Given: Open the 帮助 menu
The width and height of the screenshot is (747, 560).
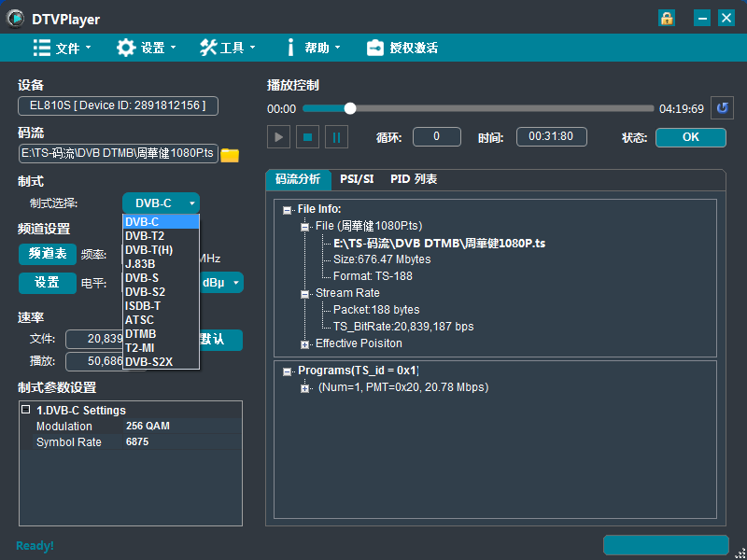Looking at the screenshot, I should pyautogui.click(x=313, y=48).
